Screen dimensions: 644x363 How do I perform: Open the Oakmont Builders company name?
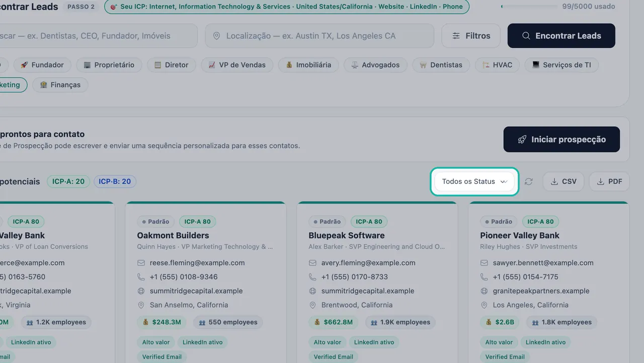pos(173,236)
